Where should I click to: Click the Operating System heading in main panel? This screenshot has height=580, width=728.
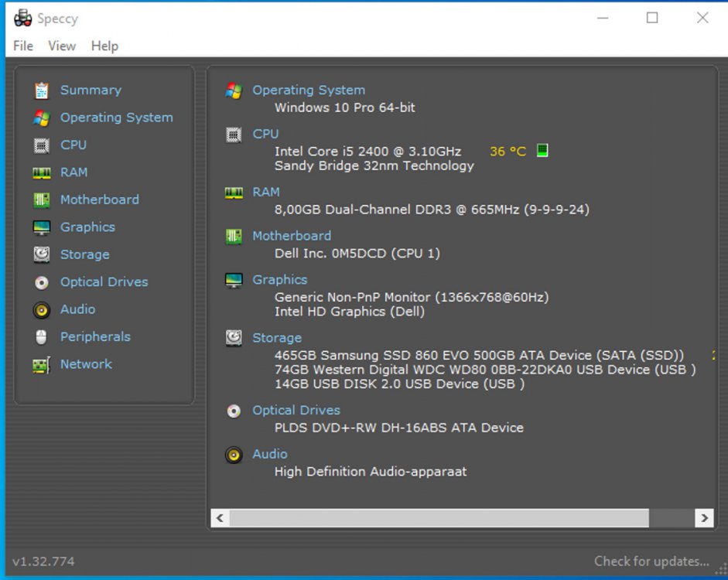[x=309, y=90]
